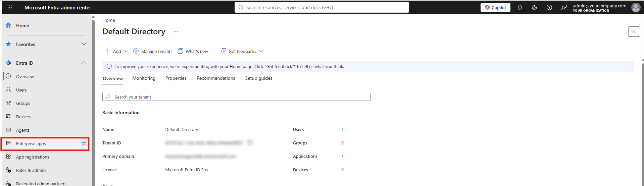
Task: Click the Agents icon in sidebar
Action: pyautogui.click(x=8, y=130)
